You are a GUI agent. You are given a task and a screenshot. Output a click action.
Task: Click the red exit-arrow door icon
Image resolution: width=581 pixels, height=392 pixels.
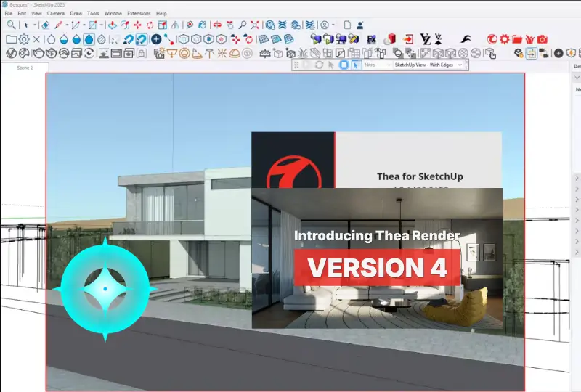click(x=408, y=39)
